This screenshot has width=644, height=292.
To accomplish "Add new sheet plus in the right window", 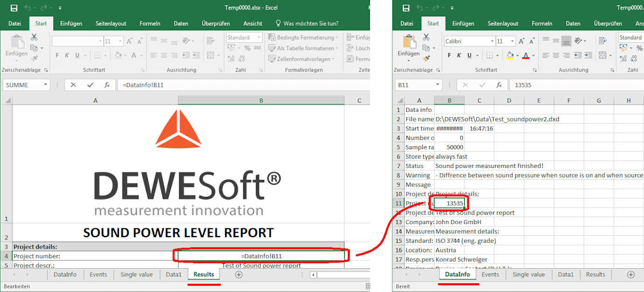I will pos(631,275).
